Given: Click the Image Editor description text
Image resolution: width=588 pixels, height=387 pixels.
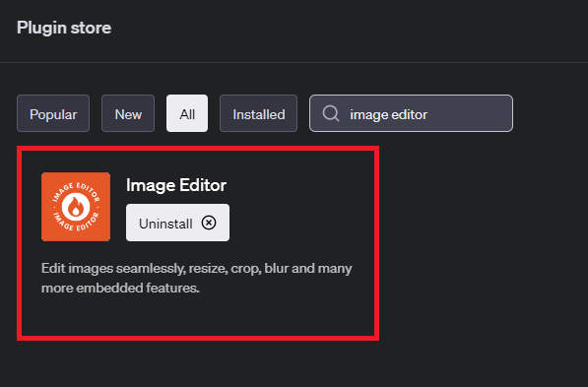Looking at the screenshot, I should [197, 278].
